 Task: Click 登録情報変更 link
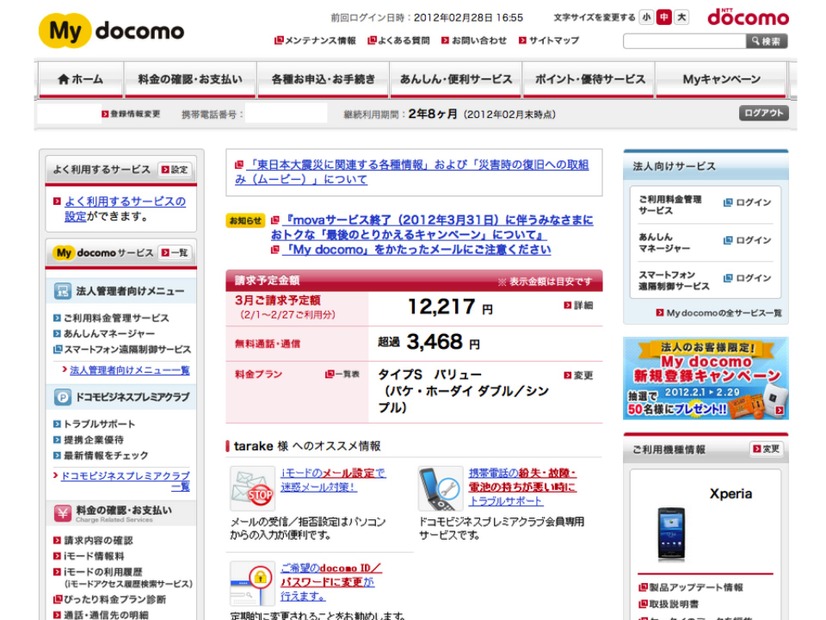[x=131, y=114]
